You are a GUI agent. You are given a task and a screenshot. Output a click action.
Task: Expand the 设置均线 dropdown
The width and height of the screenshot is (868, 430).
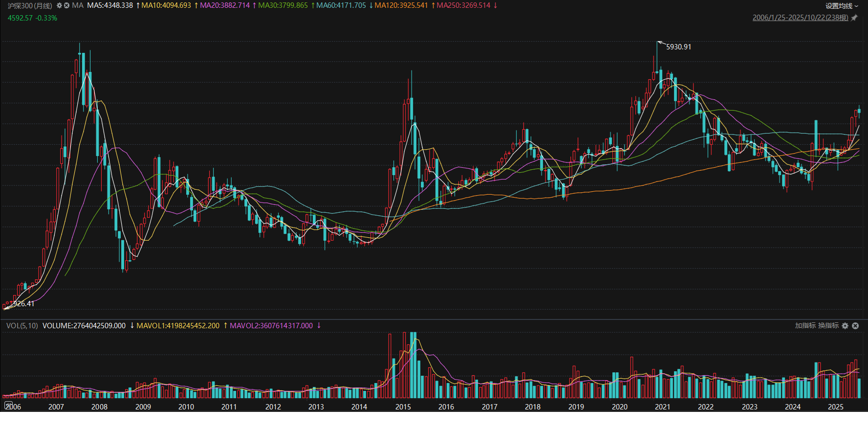[x=842, y=6]
